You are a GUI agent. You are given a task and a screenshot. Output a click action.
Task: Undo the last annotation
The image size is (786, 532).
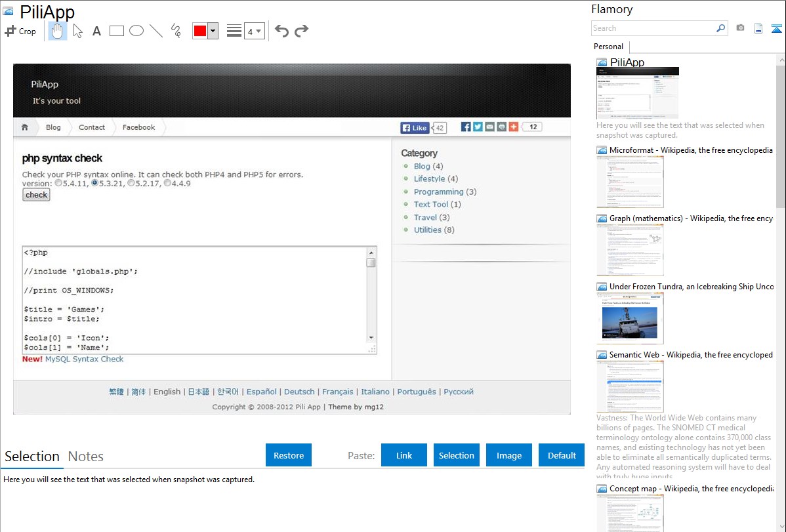281,31
